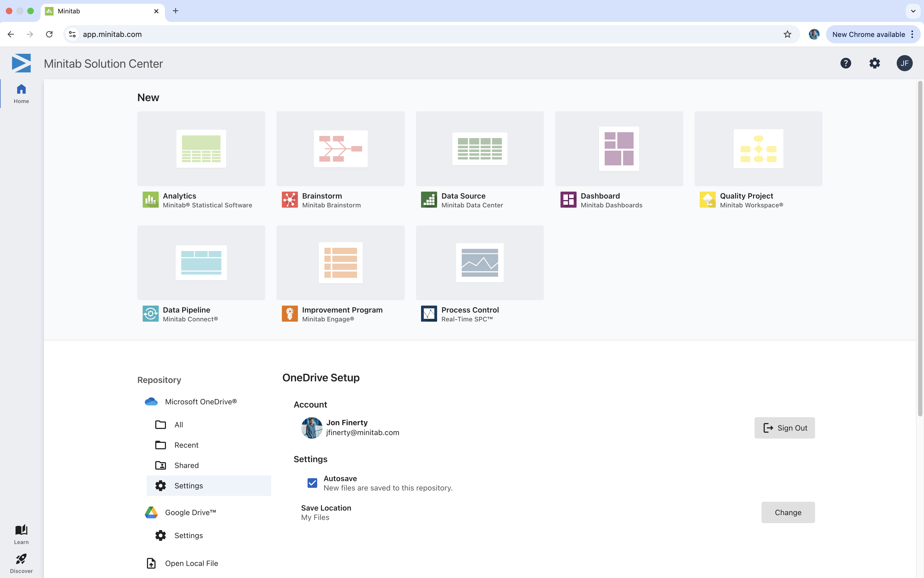Click the Minitab Solution Center title
Image resolution: width=924 pixels, height=578 pixels.
(x=103, y=63)
